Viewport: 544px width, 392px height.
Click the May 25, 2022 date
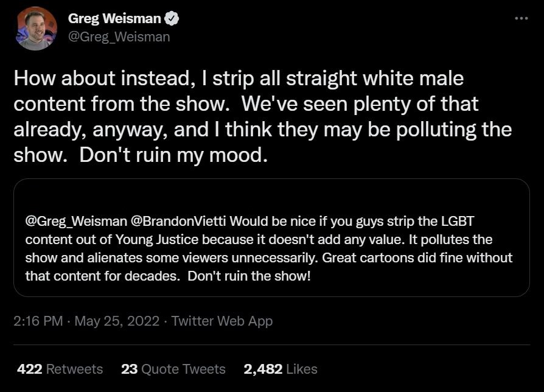[117, 321]
